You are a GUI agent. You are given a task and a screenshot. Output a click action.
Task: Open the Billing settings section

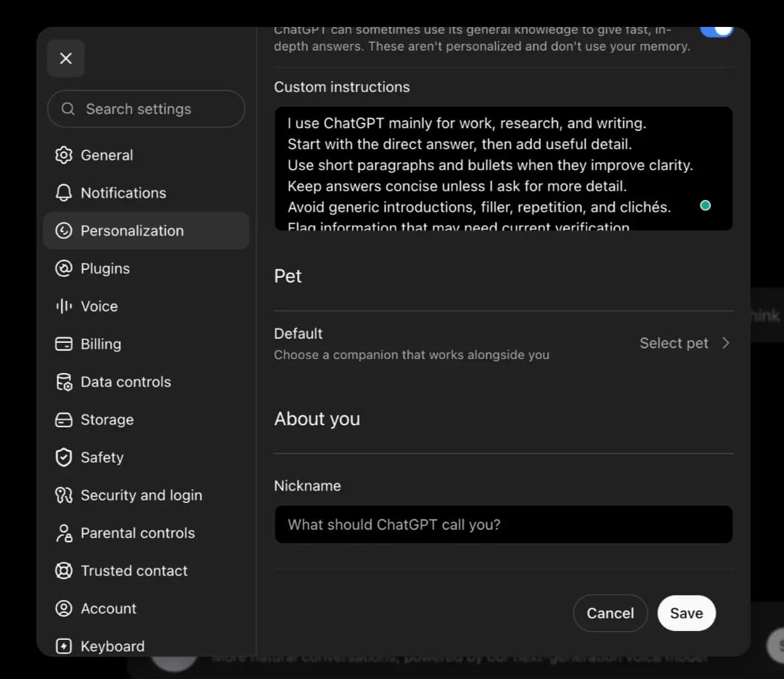[146, 344]
